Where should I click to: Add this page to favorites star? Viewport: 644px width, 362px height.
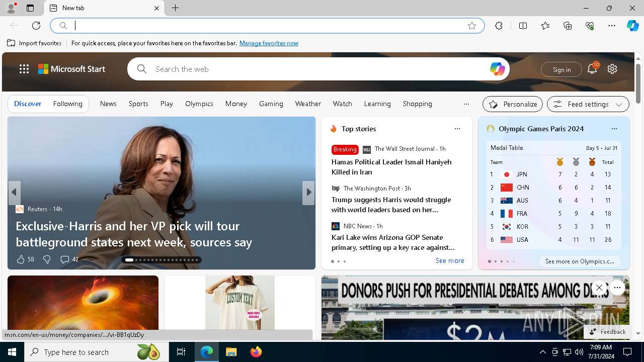(472, 26)
